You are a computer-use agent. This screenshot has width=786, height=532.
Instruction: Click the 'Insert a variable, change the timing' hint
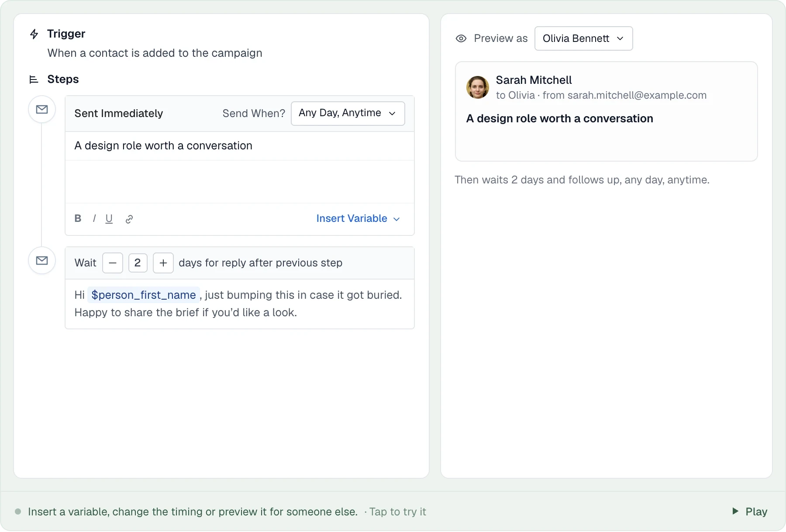193,511
